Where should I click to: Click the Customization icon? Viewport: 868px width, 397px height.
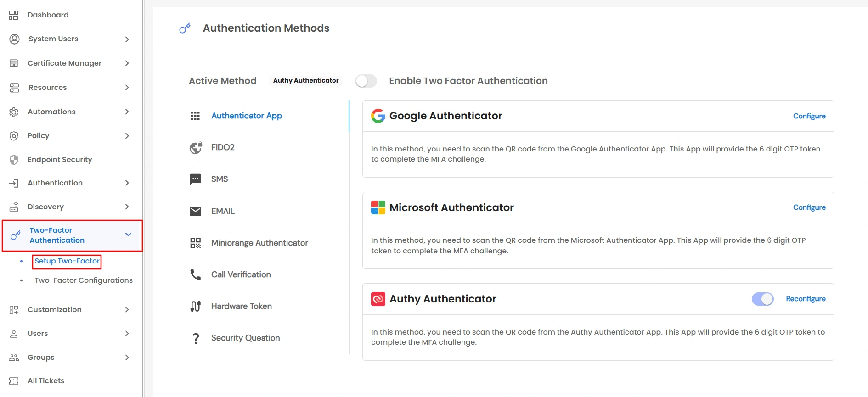click(x=14, y=310)
